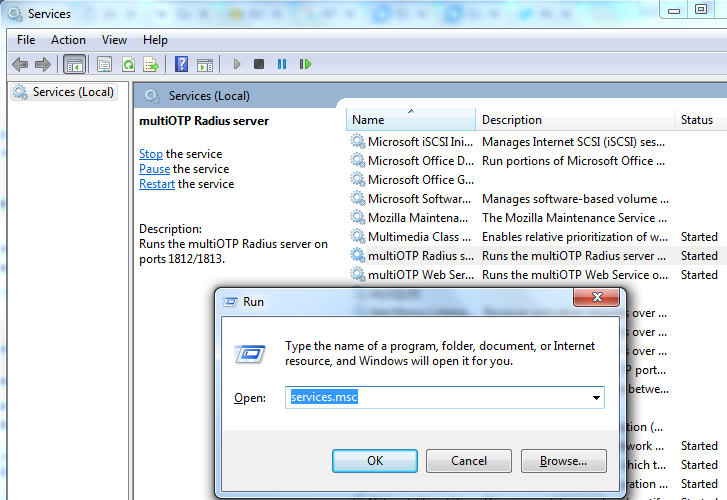Click gear icon of Microsoft Office G... row

(357, 179)
